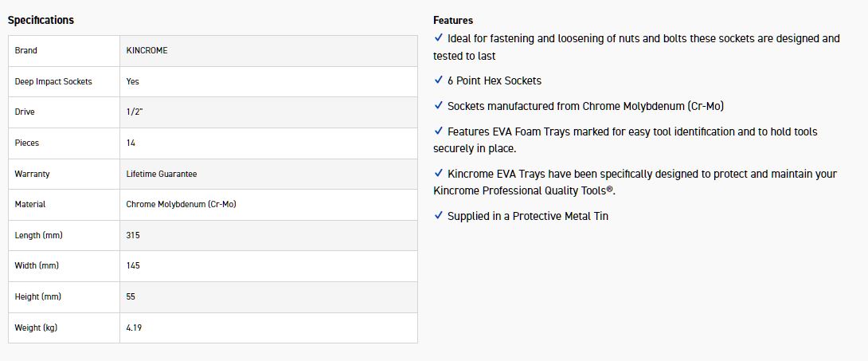Click the checkmark before Features EVA Foam Trays
This screenshot has height=361, width=868.
pyautogui.click(x=438, y=131)
